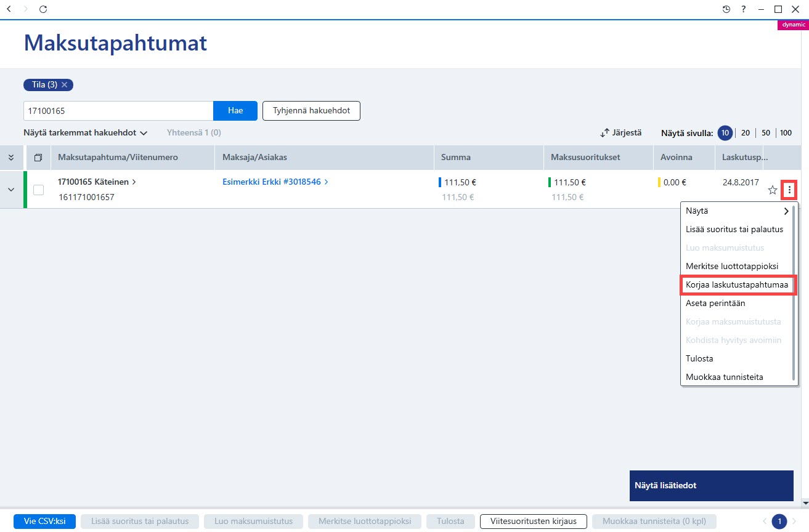Toggle checkbox for payment row 17100165
This screenshot has height=532, width=809.
(38, 190)
